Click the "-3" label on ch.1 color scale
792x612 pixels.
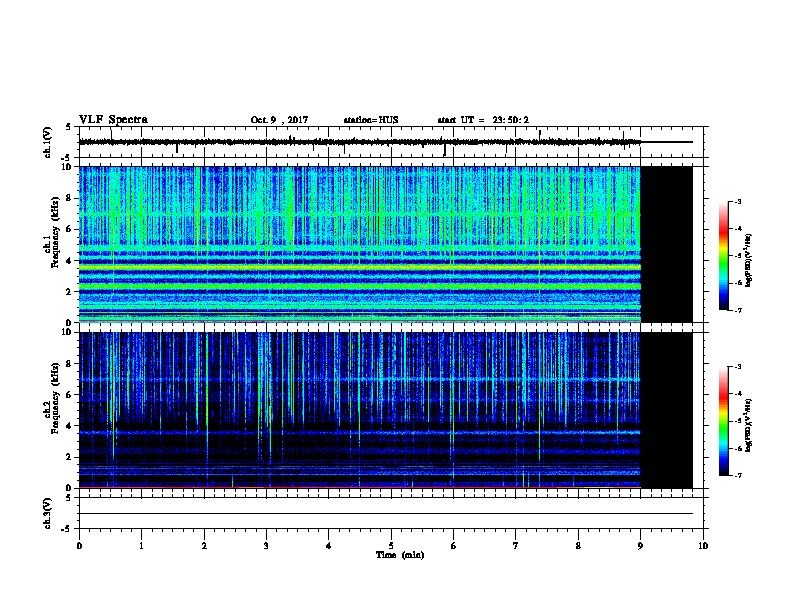coord(737,201)
